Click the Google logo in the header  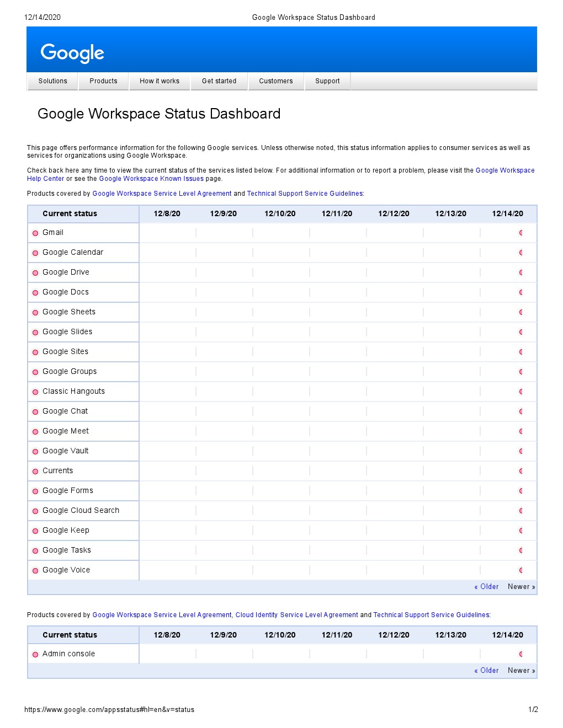[72, 53]
